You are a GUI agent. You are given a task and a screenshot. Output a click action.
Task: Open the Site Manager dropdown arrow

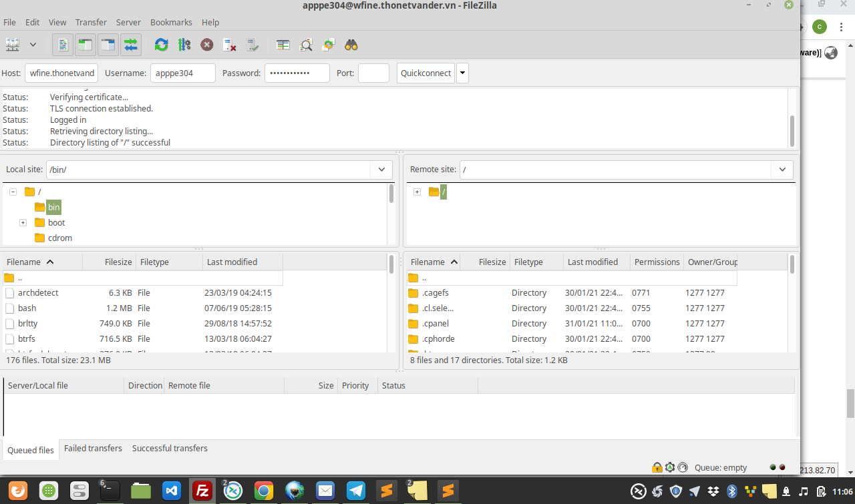(x=33, y=45)
